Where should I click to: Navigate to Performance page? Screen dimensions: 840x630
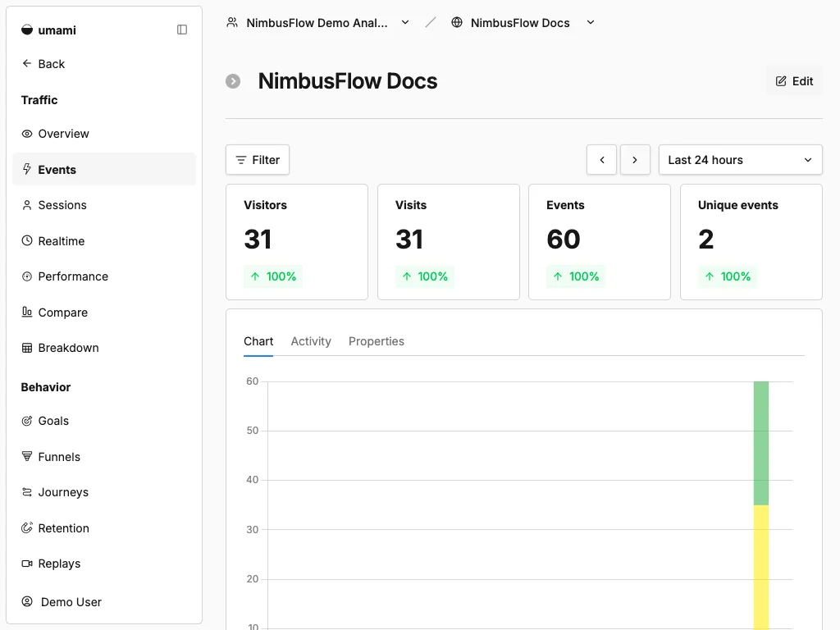pyautogui.click(x=104, y=276)
